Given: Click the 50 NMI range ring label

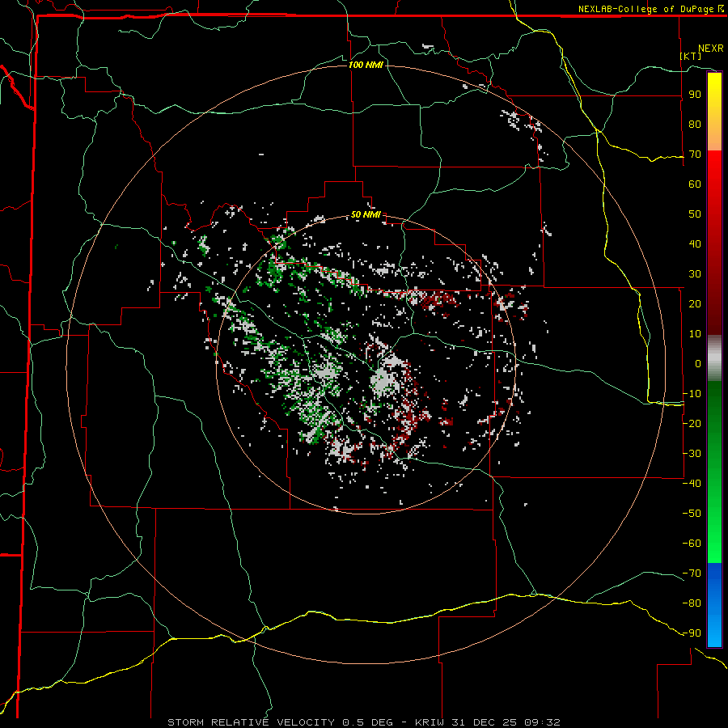Looking at the screenshot, I should click(x=366, y=214).
